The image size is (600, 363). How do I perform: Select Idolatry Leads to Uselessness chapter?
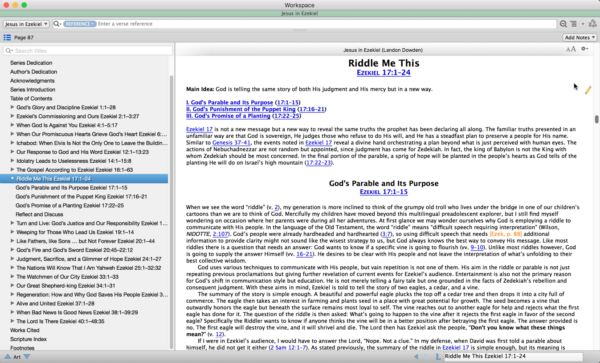(x=73, y=161)
